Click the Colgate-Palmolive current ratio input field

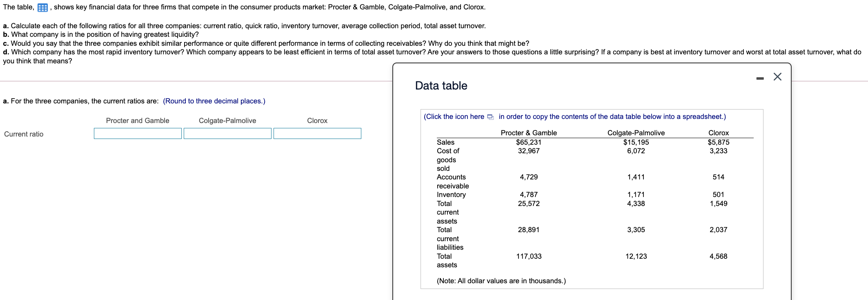(228, 133)
